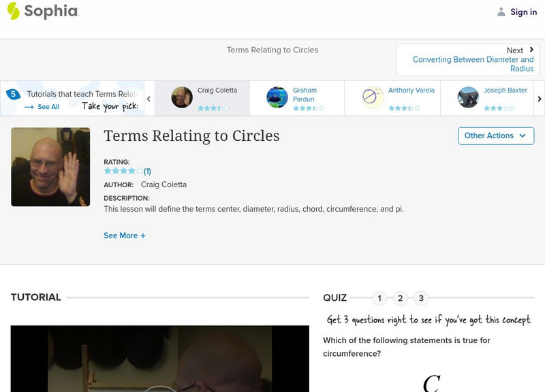Click the user profile icon beside Sign in
Viewport: 545px width, 392px height.
point(501,12)
